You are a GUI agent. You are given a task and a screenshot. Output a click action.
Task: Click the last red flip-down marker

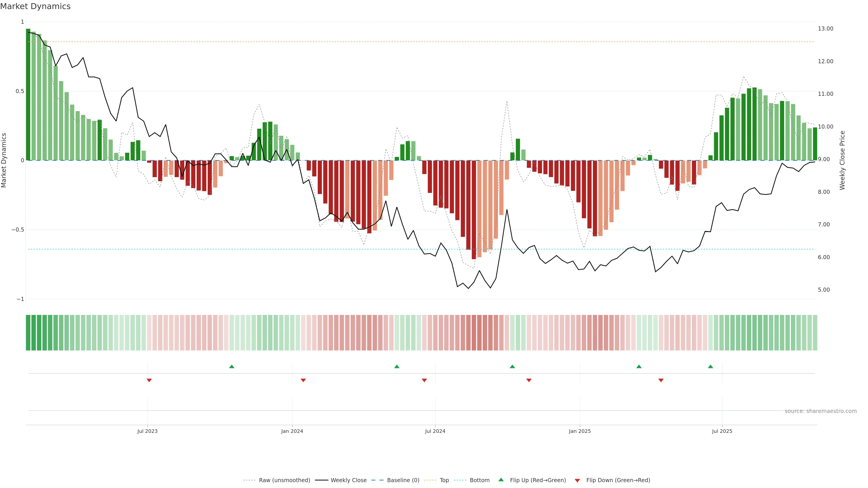click(661, 380)
